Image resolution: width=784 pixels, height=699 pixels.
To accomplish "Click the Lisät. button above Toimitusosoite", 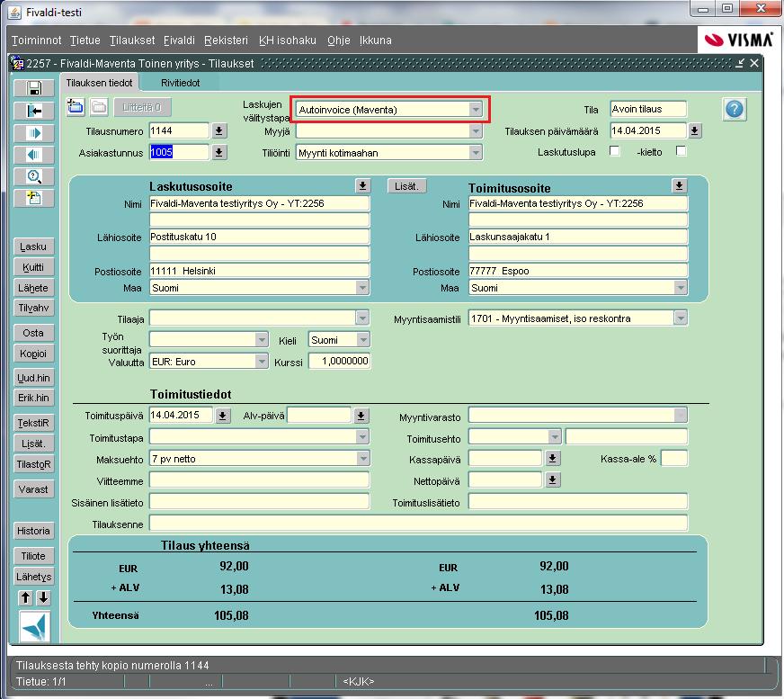I will (x=406, y=186).
